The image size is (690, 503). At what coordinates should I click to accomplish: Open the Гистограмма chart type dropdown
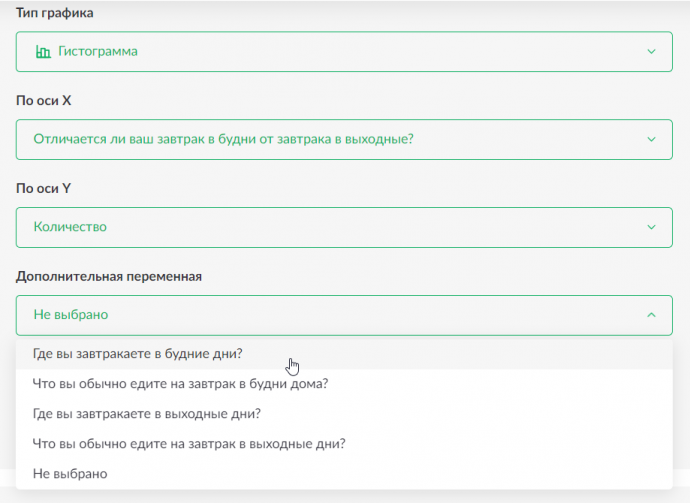(x=344, y=51)
